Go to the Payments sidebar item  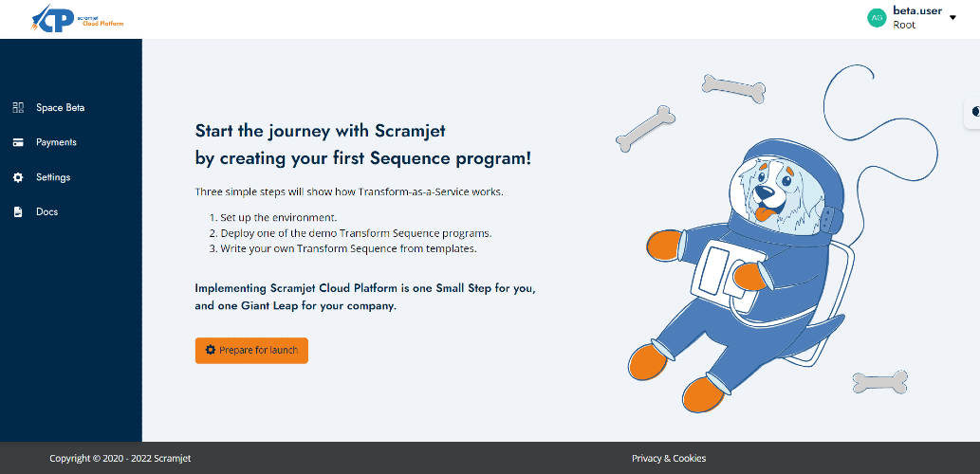[56, 142]
